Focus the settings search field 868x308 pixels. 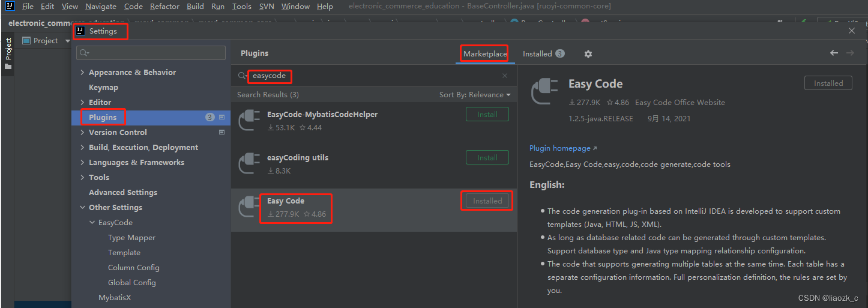pyautogui.click(x=151, y=53)
